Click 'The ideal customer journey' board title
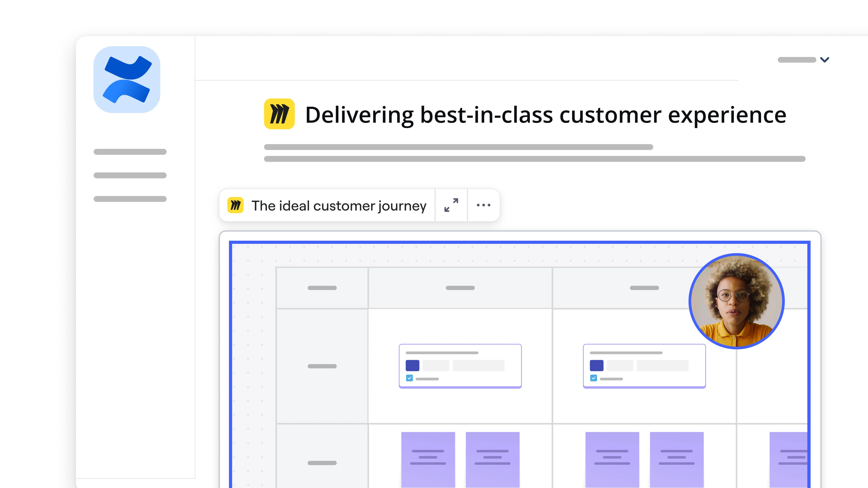 pos(339,206)
